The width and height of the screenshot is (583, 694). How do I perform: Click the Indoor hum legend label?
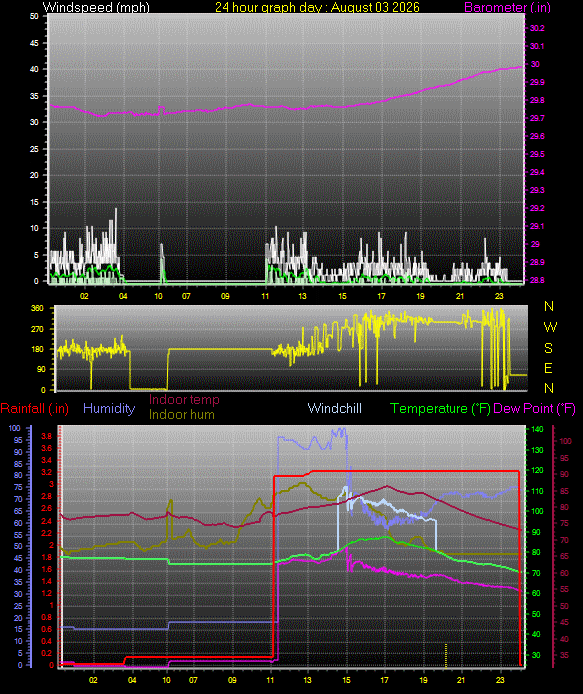click(181, 415)
